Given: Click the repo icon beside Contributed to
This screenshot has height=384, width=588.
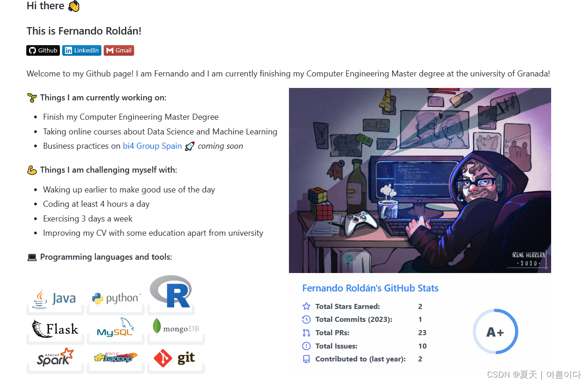Looking at the screenshot, I should click(306, 359).
